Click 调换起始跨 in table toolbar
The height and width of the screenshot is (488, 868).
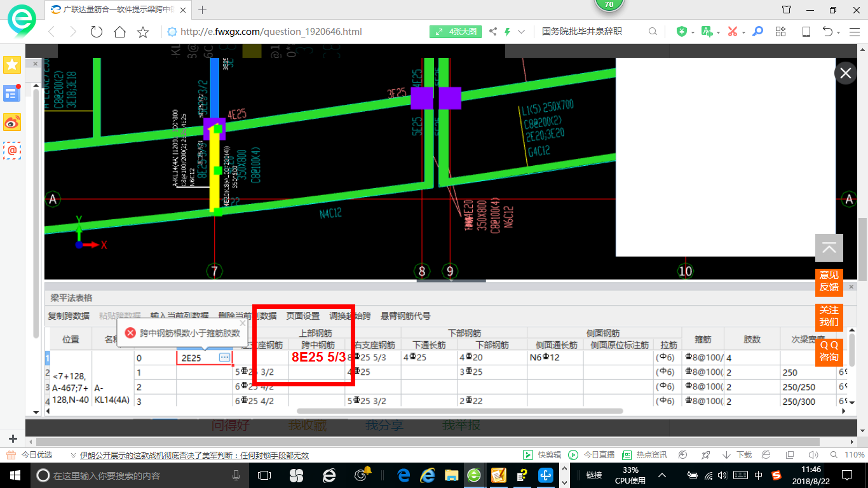pyautogui.click(x=350, y=316)
